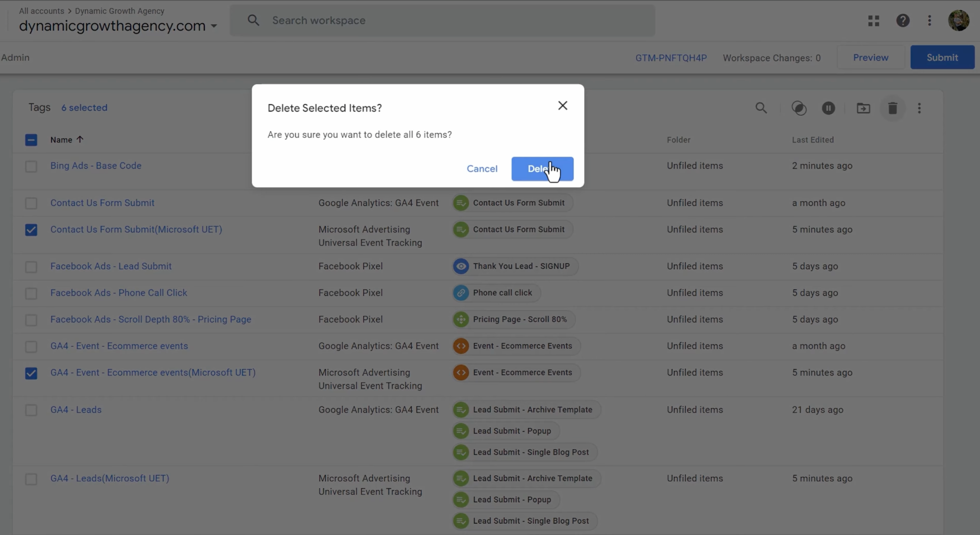Check Facebook Ads - Scroll Depth 80% checkbox

pyautogui.click(x=31, y=320)
